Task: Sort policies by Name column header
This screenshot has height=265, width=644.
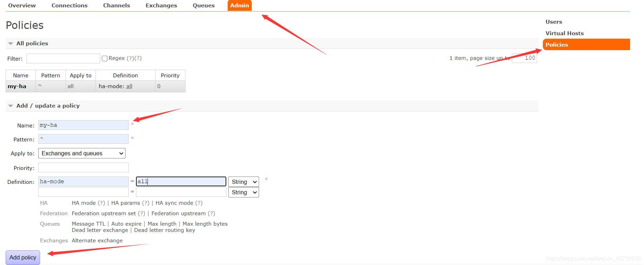Action: click(21, 75)
